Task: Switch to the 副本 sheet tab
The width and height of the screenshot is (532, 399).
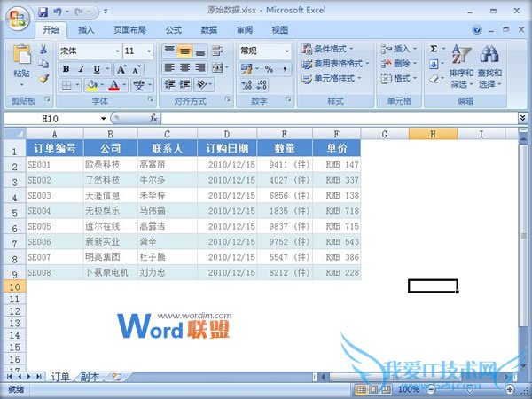Action: click(90, 377)
